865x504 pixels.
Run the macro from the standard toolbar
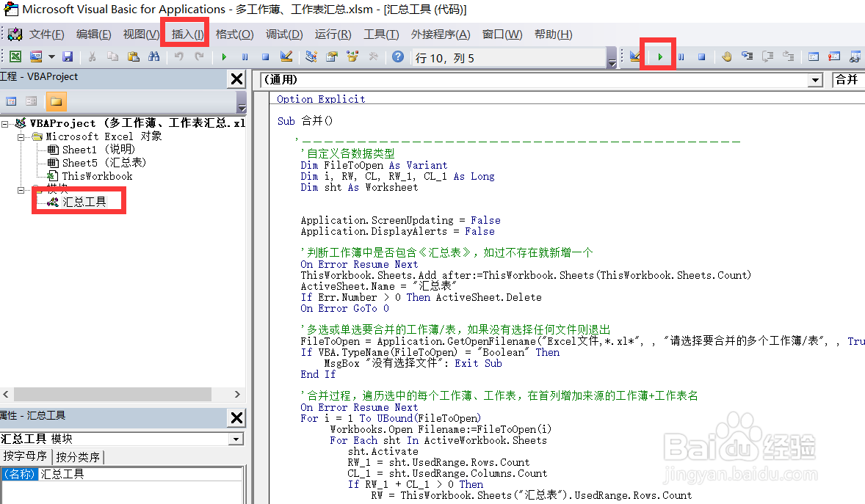224,56
